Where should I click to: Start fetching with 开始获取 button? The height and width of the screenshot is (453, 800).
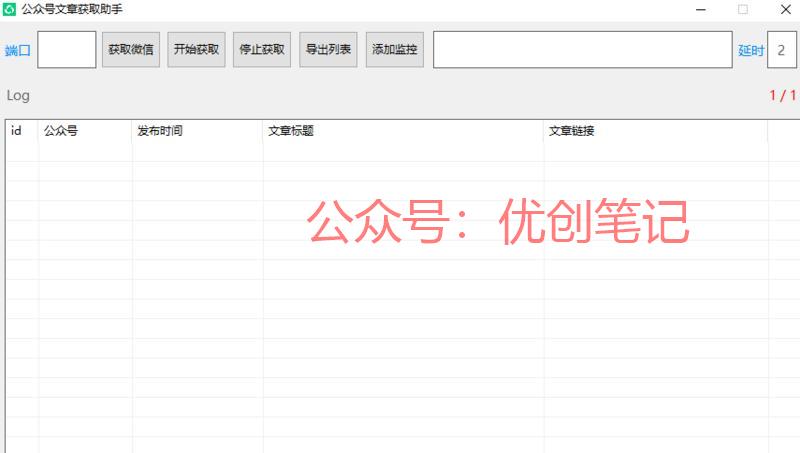point(196,49)
